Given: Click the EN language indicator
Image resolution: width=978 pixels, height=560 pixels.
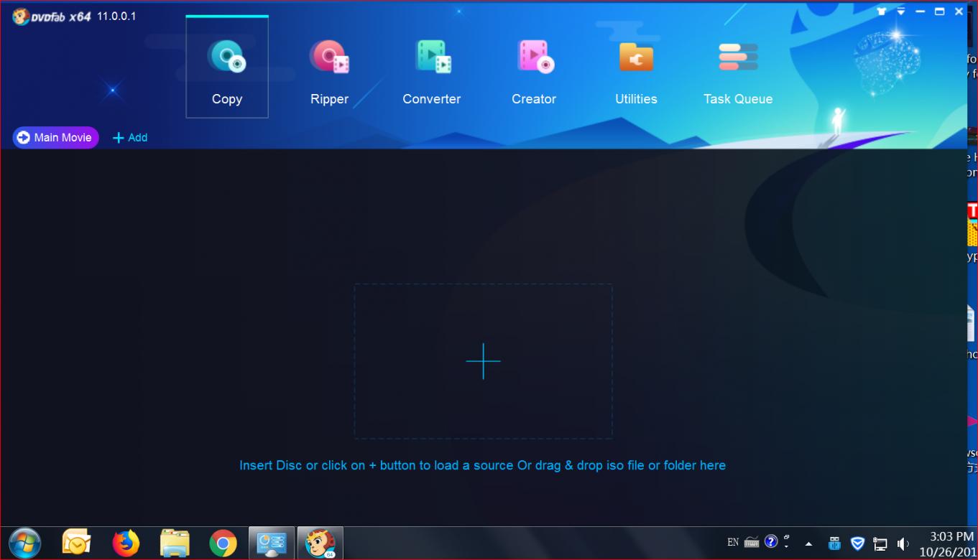Looking at the screenshot, I should (x=733, y=543).
